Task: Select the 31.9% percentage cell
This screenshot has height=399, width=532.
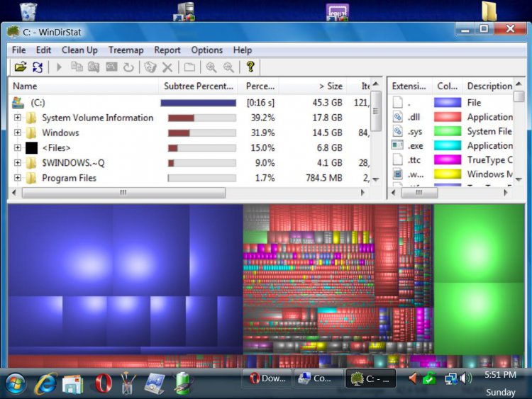Action: 262,133
